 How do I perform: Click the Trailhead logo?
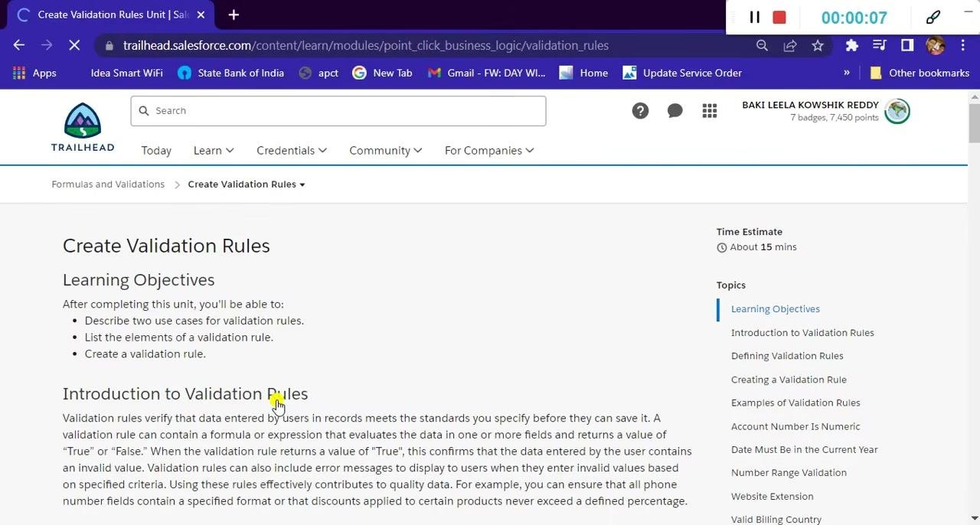[83, 127]
